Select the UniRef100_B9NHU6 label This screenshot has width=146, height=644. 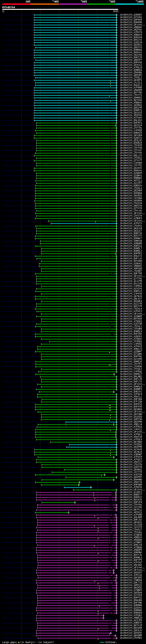pyautogui.click(x=131, y=50)
